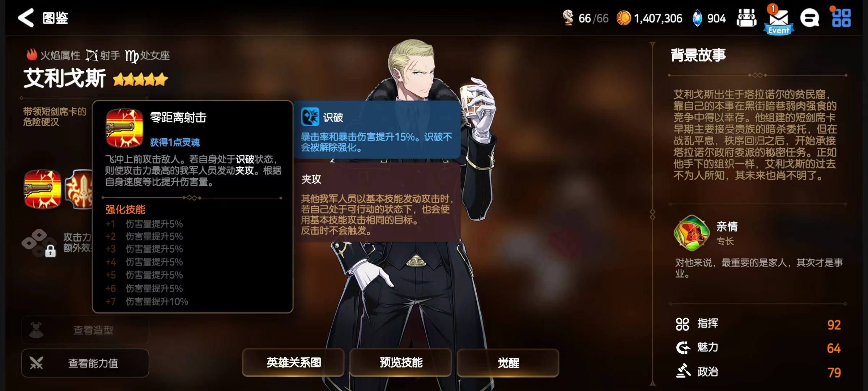Tap the blue crystal currency icon

coord(697,18)
